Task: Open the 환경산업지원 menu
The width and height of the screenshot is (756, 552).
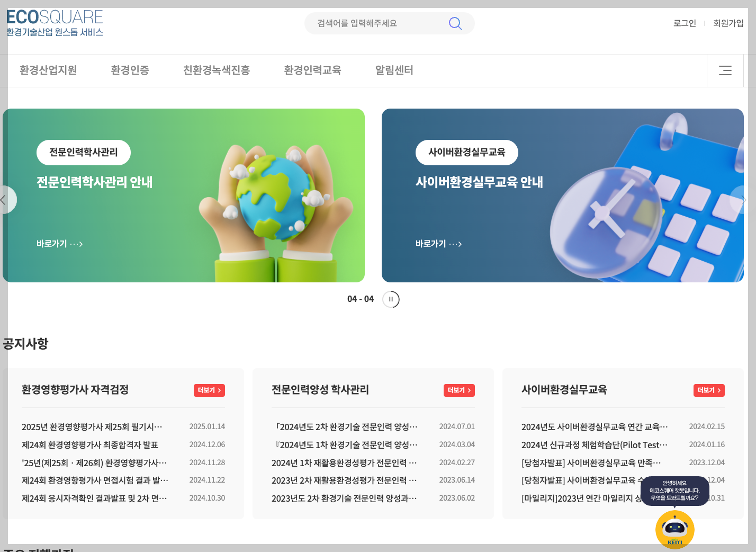Action: point(48,70)
